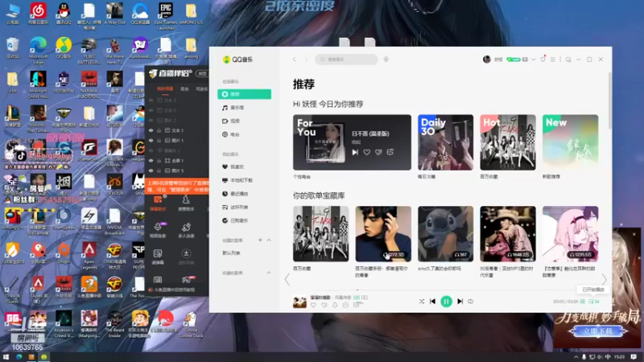Toggle visibility of 图片 5 layer

click(151, 171)
